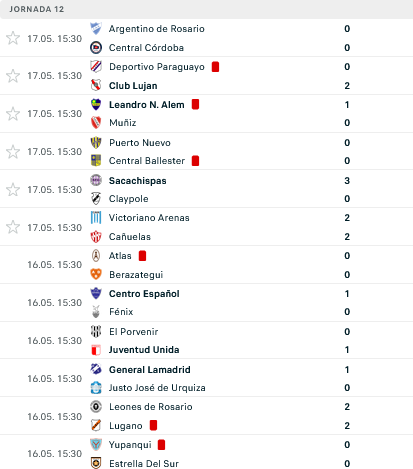413x469 pixels.
Task: Click the Leandro N. Alem team badge
Action: 96,105
